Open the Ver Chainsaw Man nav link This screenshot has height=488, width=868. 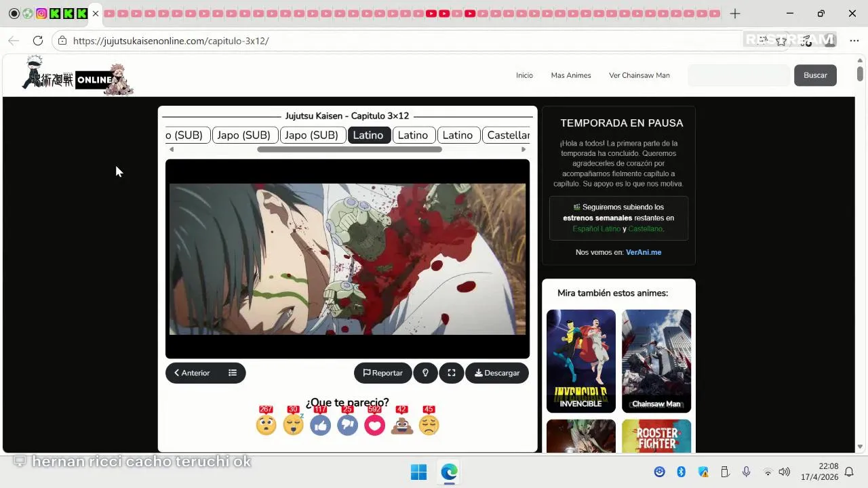click(639, 75)
